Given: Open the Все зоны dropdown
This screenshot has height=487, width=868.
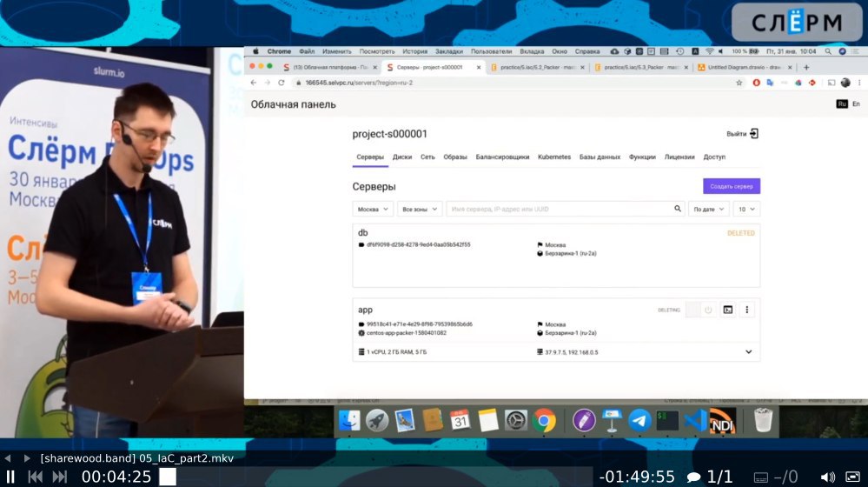Looking at the screenshot, I should 420,209.
